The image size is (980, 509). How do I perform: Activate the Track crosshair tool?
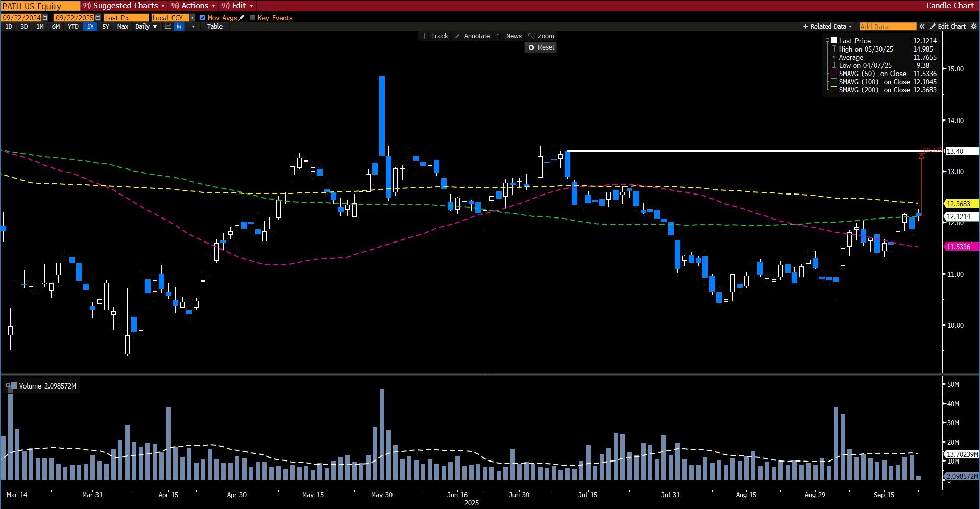pos(434,36)
